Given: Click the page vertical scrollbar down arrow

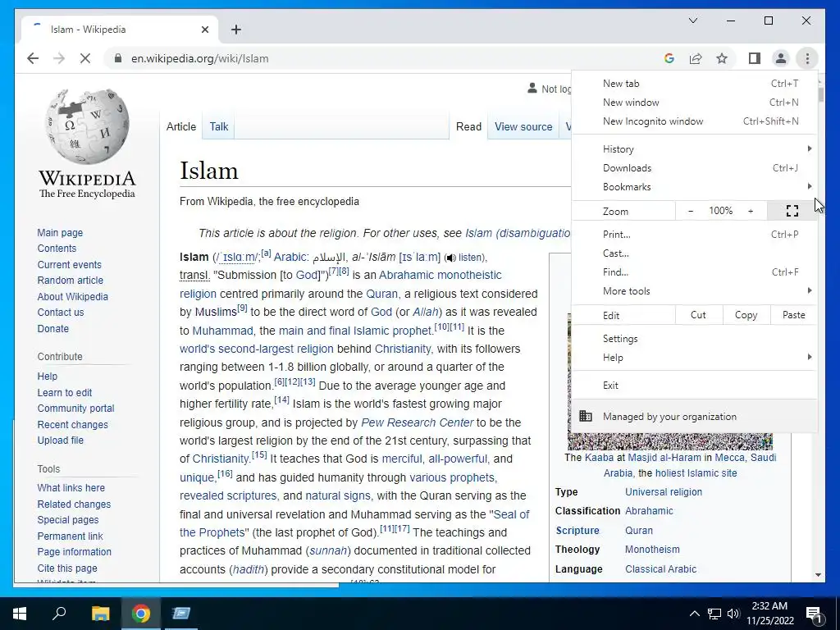Looking at the screenshot, I should 818,575.
